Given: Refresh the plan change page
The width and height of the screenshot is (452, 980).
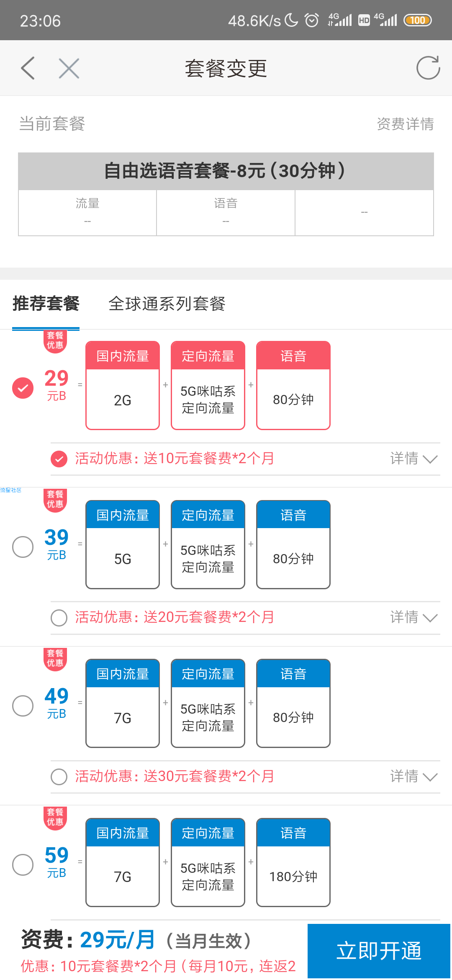Looking at the screenshot, I should click(428, 68).
